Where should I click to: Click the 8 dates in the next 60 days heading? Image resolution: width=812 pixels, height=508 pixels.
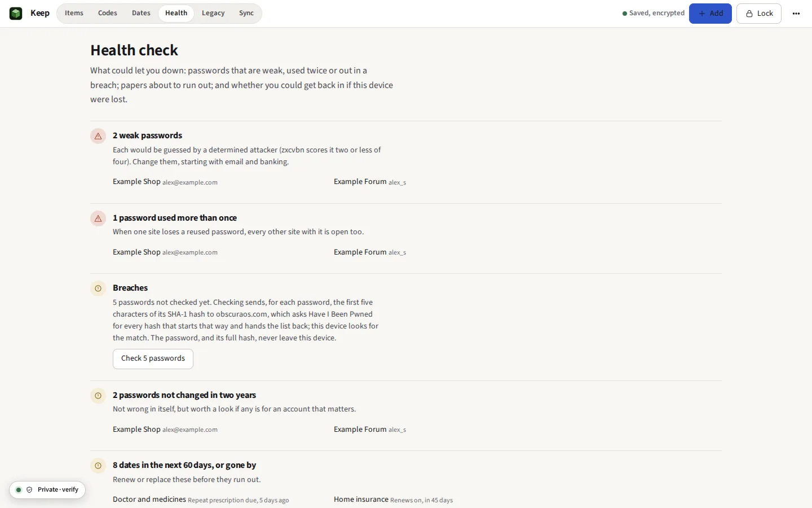pyautogui.click(x=184, y=465)
